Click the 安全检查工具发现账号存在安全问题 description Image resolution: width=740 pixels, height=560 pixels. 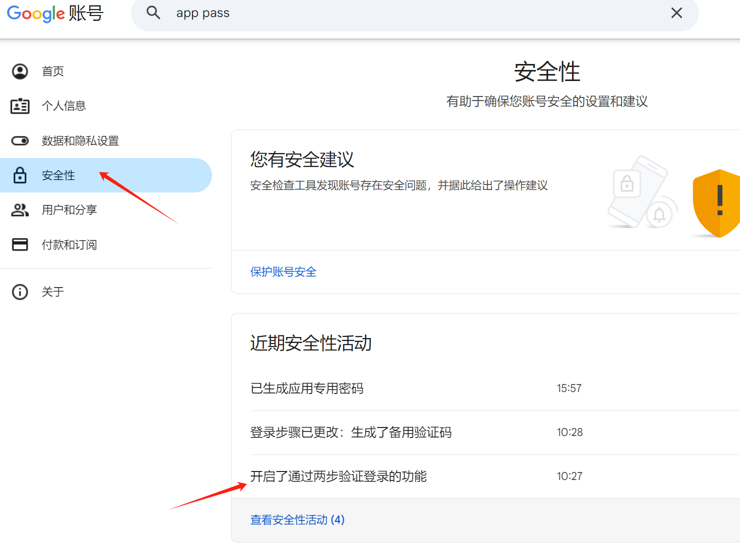click(x=399, y=185)
